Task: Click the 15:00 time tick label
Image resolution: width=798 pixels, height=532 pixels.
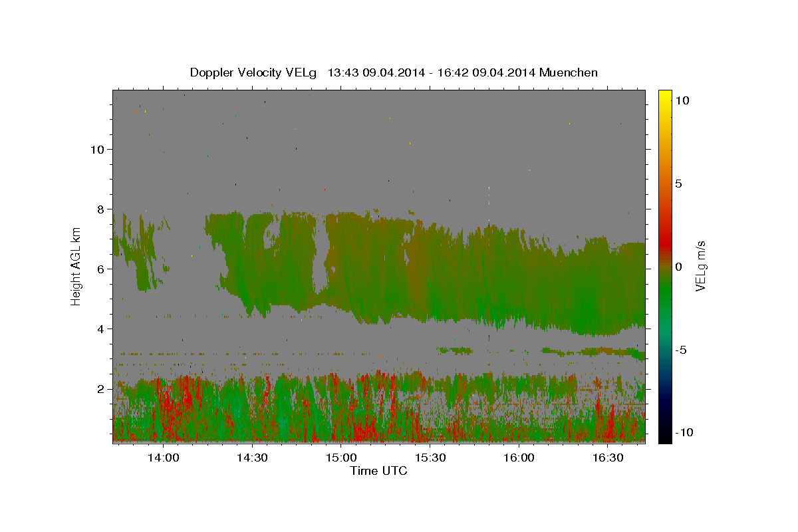Action: [x=341, y=458]
